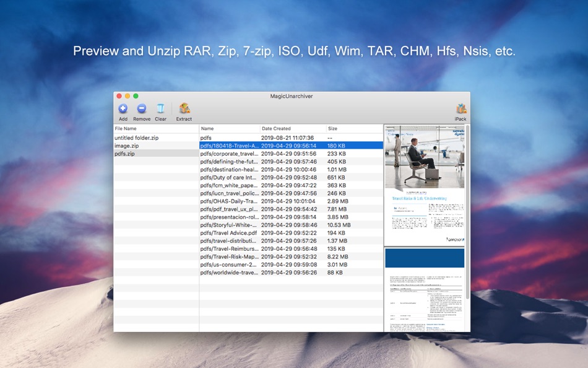
Task: Select pdfs/iucn_travel_polic... row
Action: (x=292, y=193)
